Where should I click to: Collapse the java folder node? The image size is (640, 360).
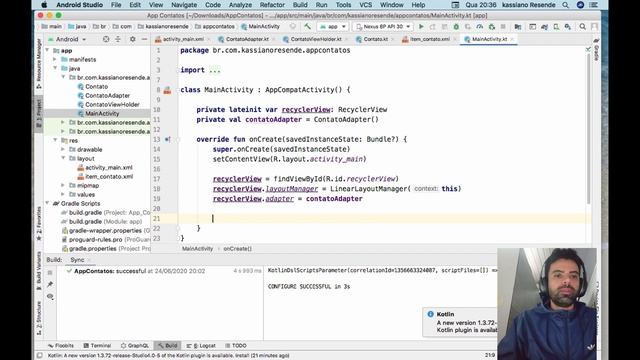55,69
